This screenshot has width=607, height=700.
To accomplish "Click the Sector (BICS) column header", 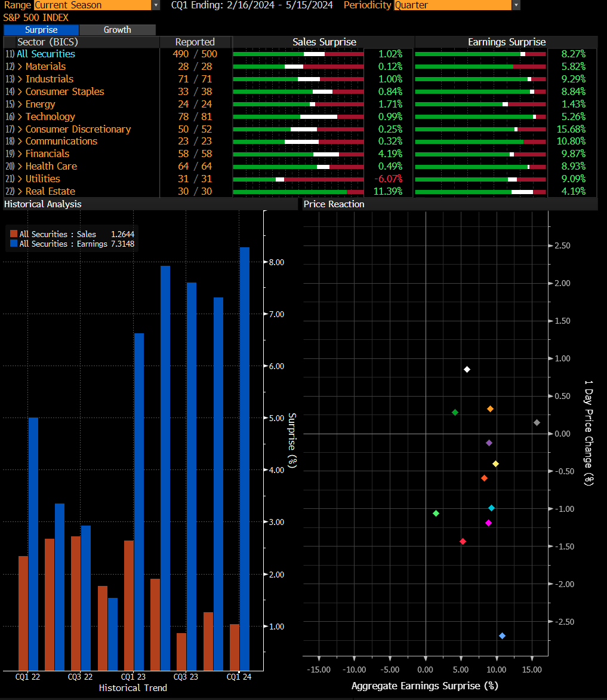I will point(48,42).
